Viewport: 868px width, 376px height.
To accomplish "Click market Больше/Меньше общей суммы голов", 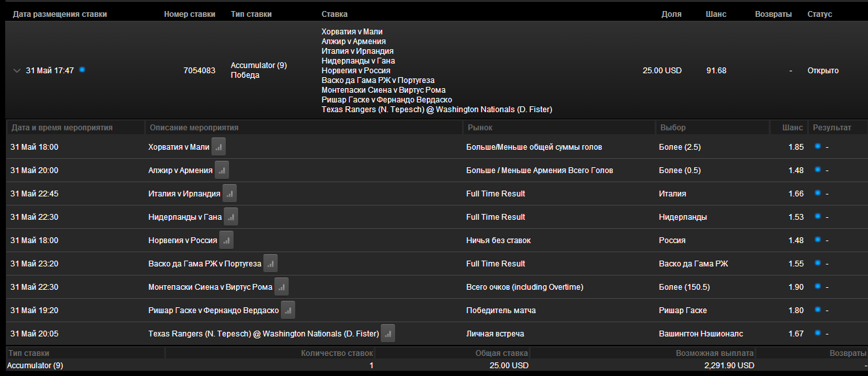I will point(534,147).
